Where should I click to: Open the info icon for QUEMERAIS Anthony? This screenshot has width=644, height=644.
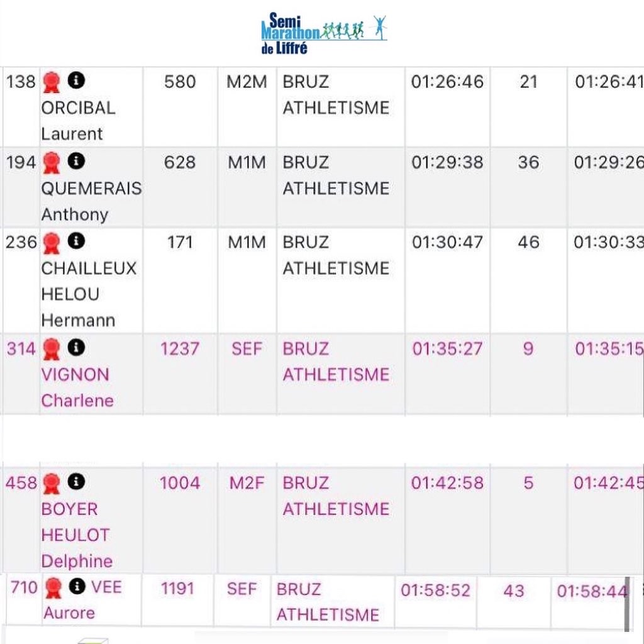76,162
